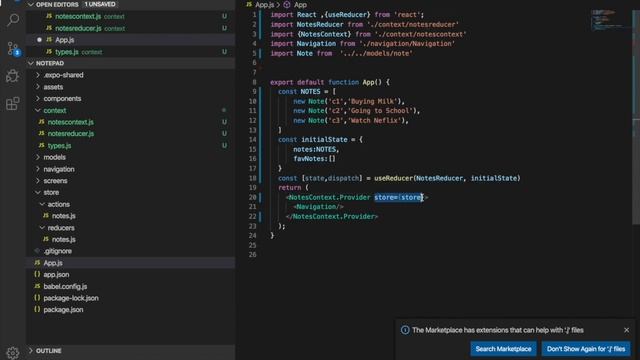Click 'Buying Milk' string on line 10

click(x=372, y=101)
